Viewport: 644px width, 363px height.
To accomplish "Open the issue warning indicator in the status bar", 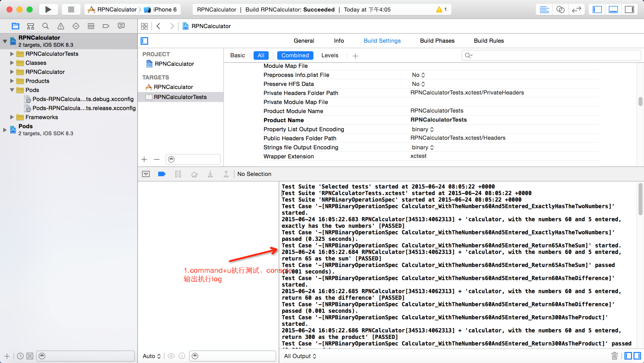I will 441,10.
